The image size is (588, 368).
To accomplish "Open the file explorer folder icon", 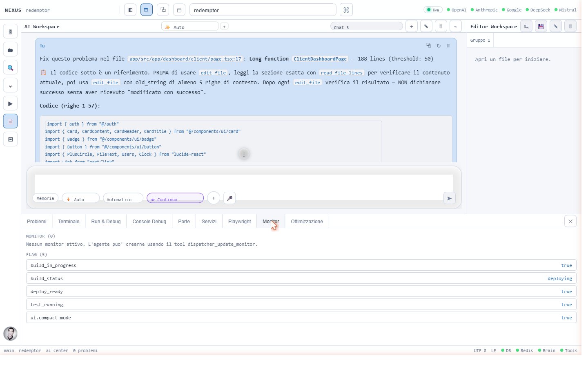I will pyautogui.click(x=10, y=49).
